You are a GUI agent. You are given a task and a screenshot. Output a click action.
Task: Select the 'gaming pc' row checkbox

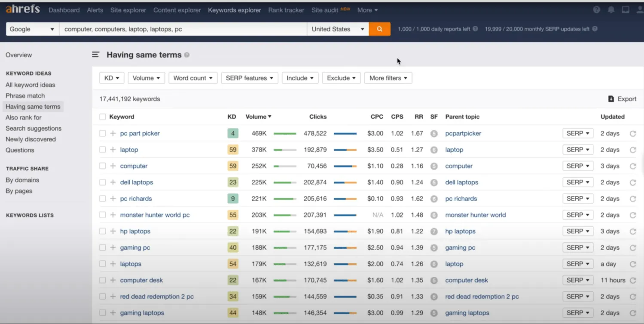[x=102, y=248]
